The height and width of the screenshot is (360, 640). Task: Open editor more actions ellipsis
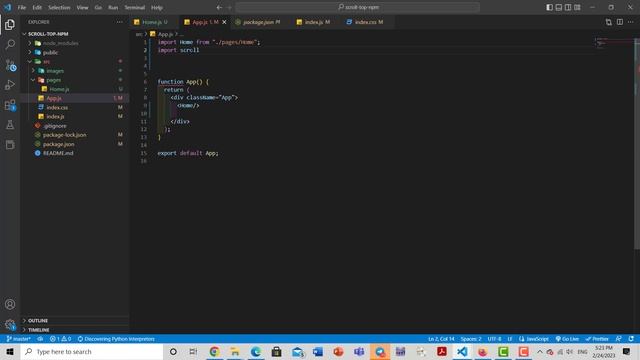tap(631, 22)
